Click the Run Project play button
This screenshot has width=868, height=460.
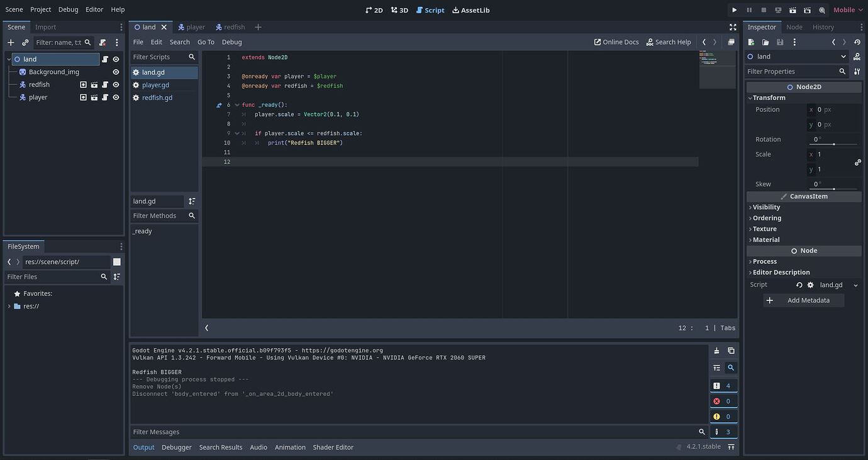(734, 9)
